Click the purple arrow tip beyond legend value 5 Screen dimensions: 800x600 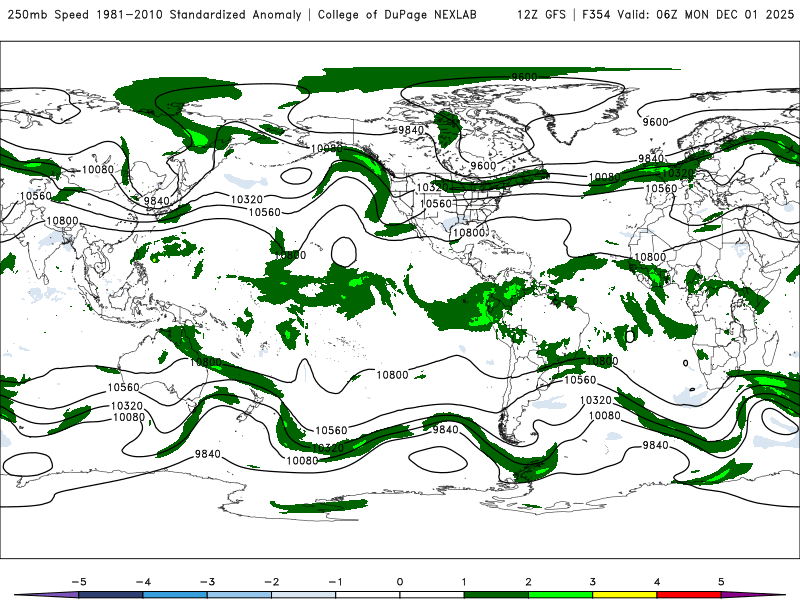point(753,595)
